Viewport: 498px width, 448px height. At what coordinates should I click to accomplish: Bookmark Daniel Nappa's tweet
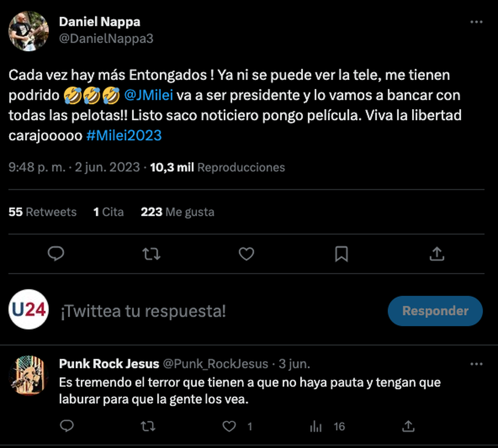341,253
